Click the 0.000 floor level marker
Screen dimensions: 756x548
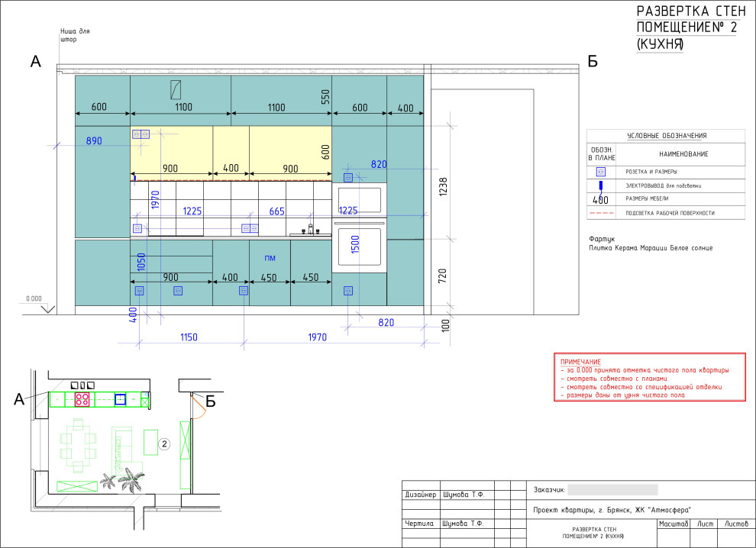tap(34, 300)
